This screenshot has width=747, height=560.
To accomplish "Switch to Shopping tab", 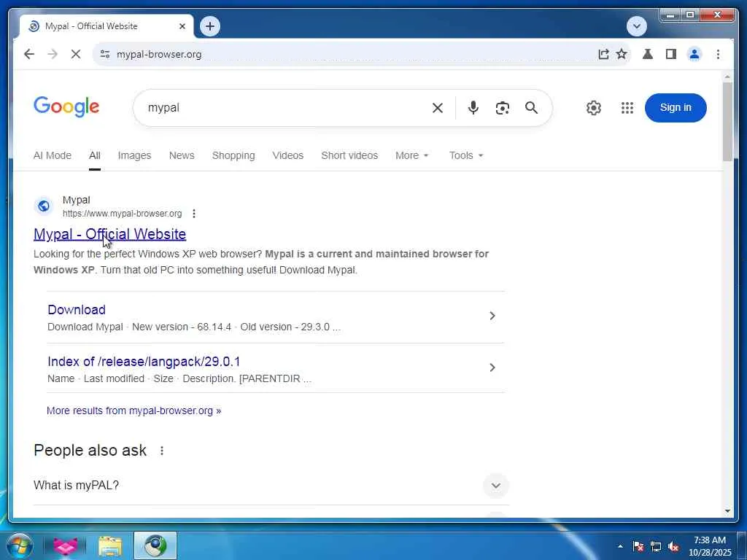I will (233, 156).
